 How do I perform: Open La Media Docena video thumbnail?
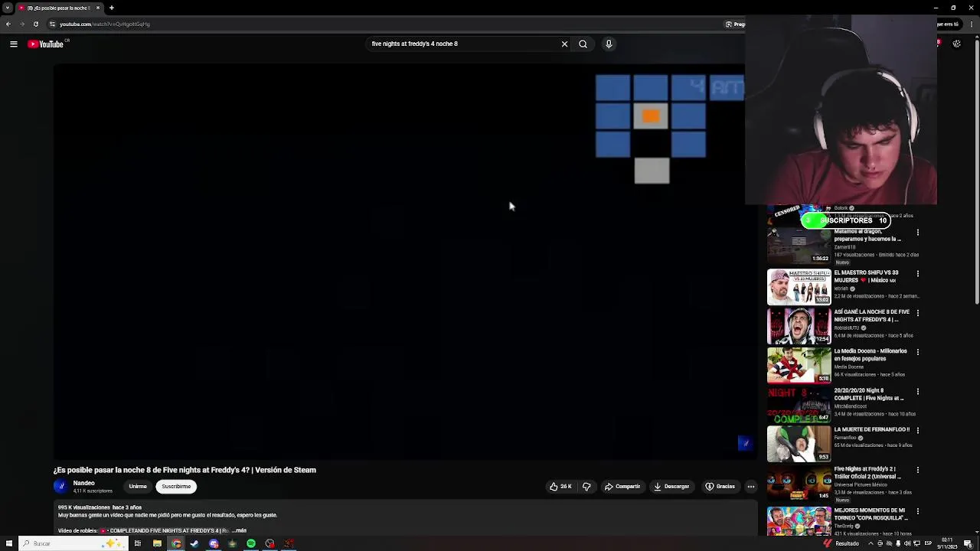tap(799, 365)
